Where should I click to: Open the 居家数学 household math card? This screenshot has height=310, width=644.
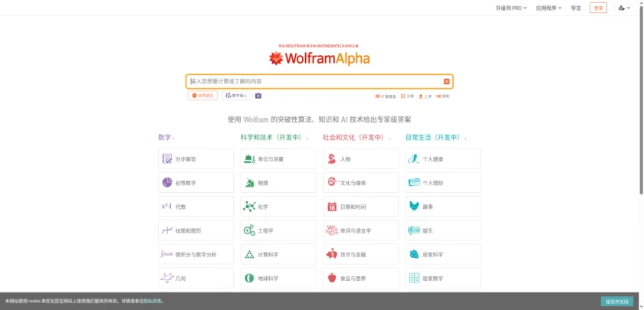[443, 278]
